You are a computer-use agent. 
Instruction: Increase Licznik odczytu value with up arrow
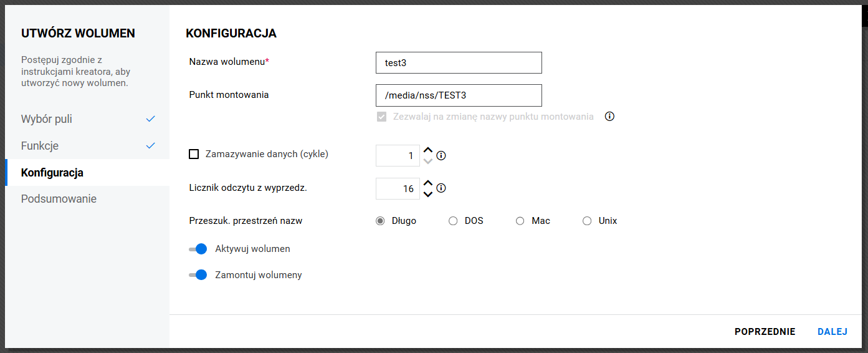[x=427, y=183]
